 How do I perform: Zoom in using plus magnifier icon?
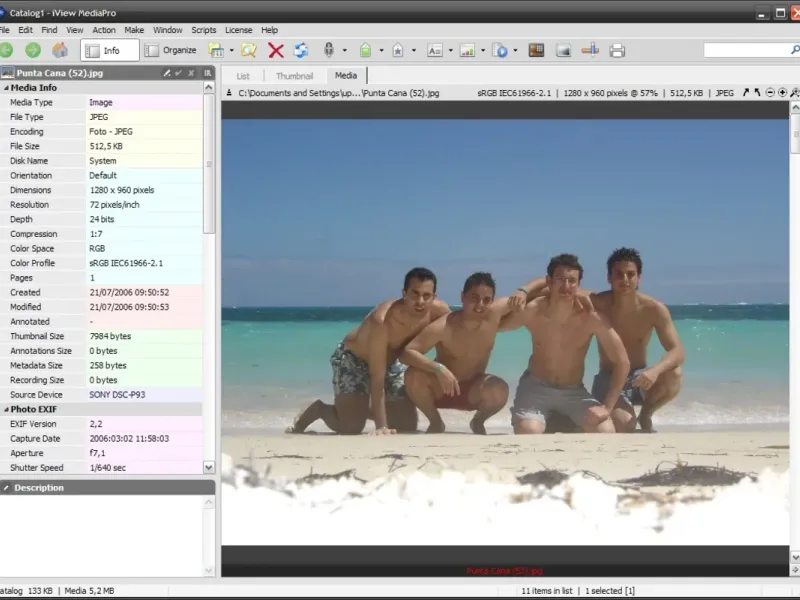[x=782, y=93]
